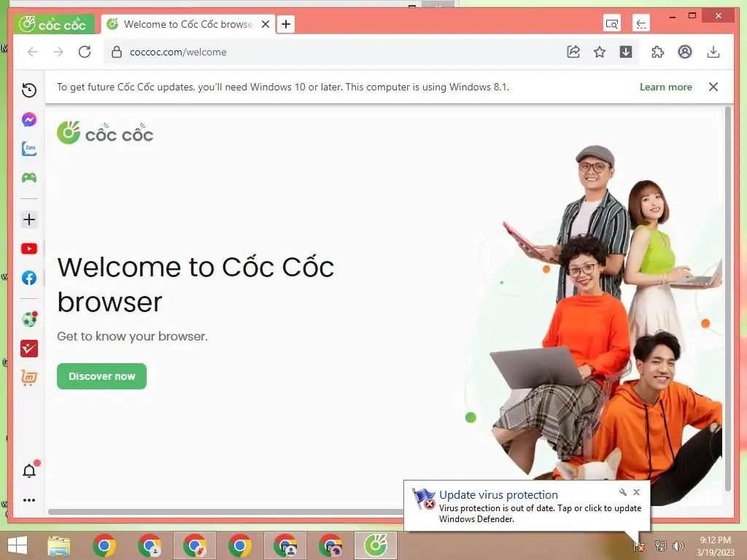Image resolution: width=747 pixels, height=560 pixels.
Task: Open the shopping cart sidebar icon
Action: click(x=29, y=378)
